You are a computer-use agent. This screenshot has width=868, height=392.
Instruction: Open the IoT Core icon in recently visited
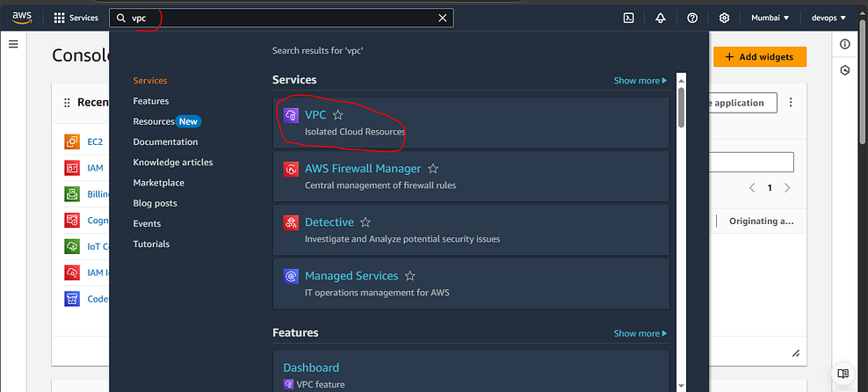[72, 246]
